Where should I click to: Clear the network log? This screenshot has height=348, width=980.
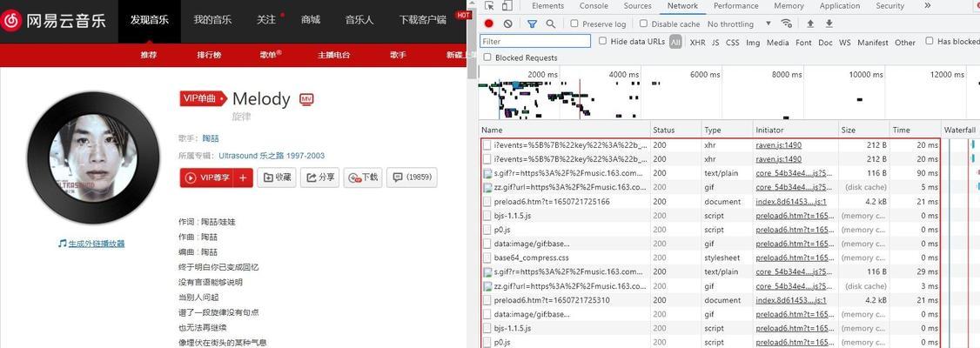[507, 23]
